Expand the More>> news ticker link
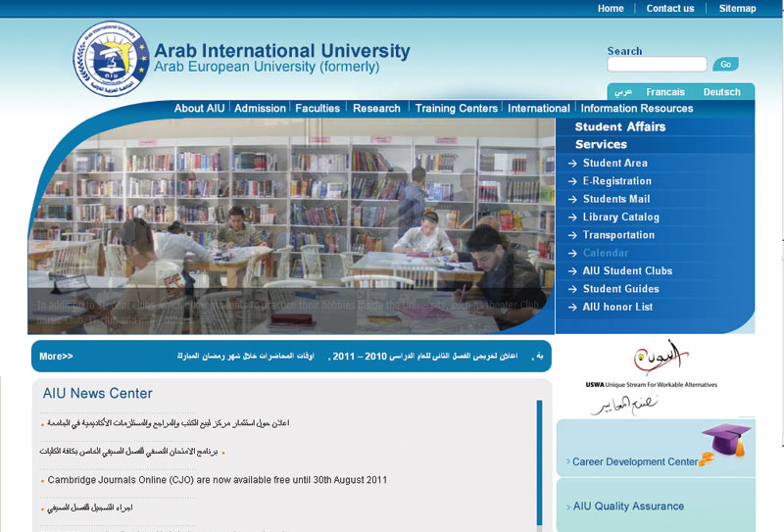This screenshot has height=532, width=784. tap(56, 357)
